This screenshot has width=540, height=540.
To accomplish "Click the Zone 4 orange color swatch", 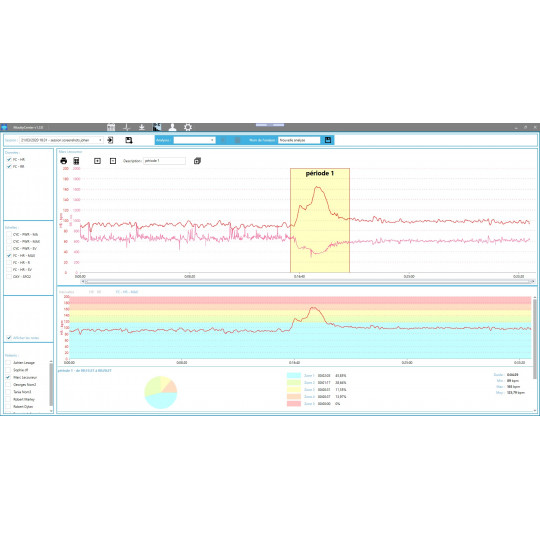I will coord(294,397).
